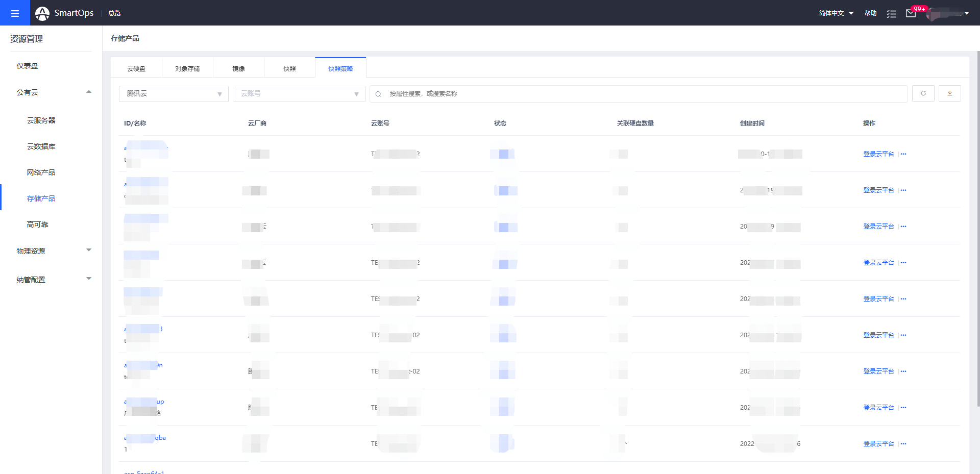
Task: Open more actions menu in second row
Action: pos(903,190)
